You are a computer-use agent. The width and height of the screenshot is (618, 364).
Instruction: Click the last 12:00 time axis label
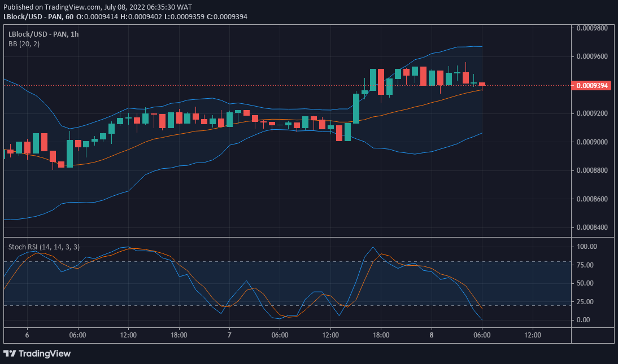click(x=533, y=335)
